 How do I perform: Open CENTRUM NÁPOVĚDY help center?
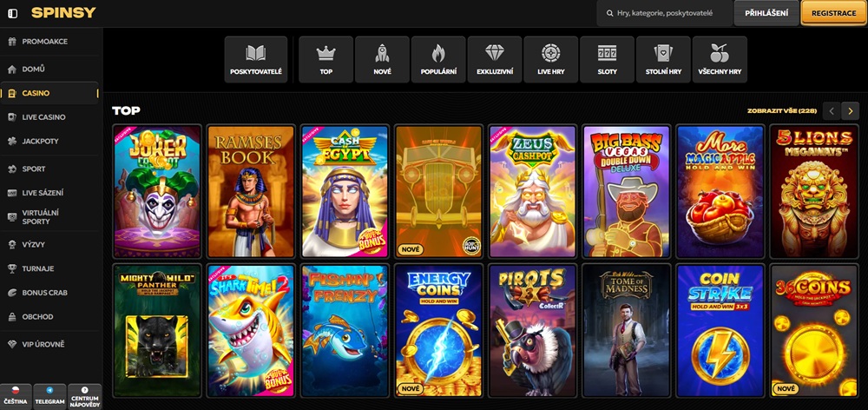coord(85,397)
